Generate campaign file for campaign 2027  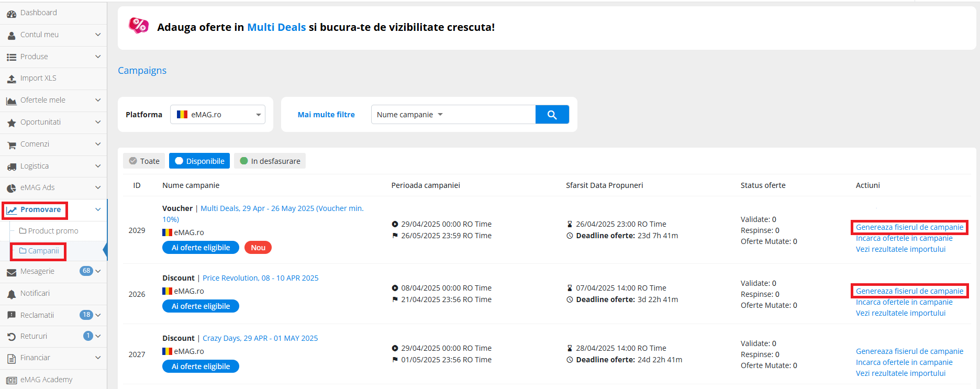click(909, 351)
